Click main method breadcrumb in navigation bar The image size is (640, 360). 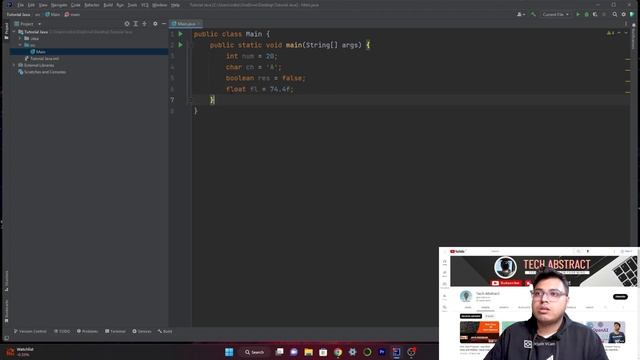72,14
